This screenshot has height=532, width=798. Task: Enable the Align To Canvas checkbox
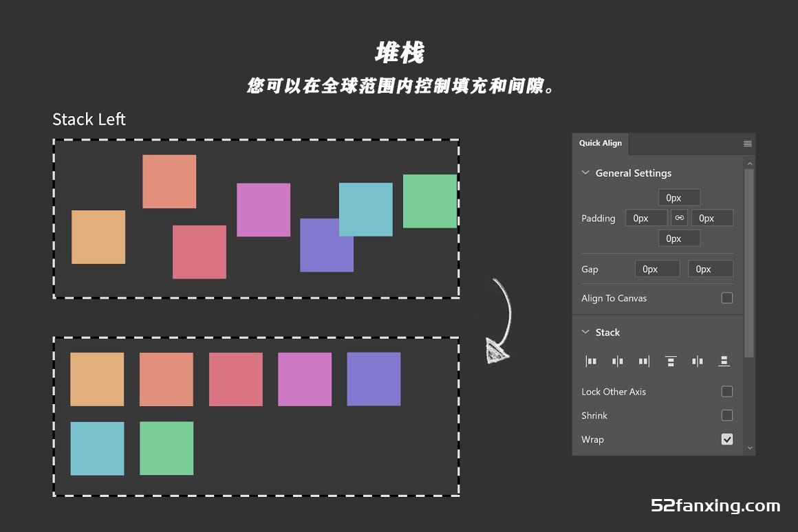(727, 298)
